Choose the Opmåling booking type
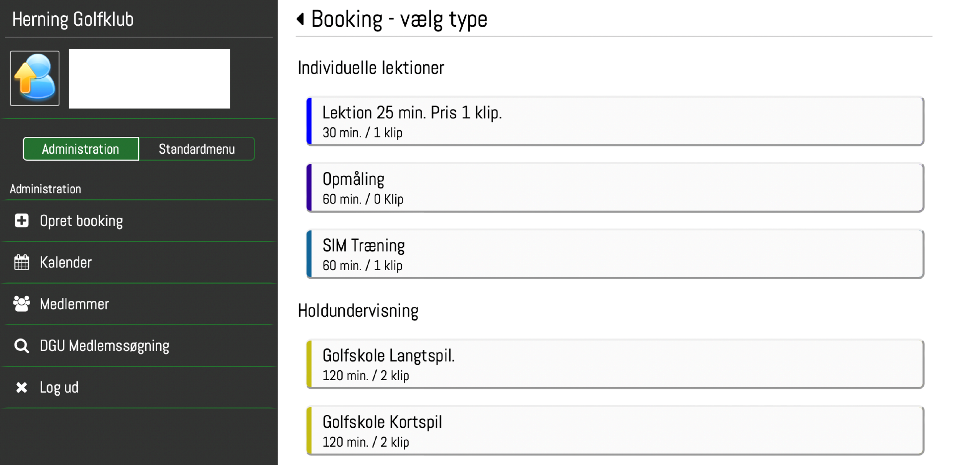Viewport: 980px width, 465px height. (615, 188)
